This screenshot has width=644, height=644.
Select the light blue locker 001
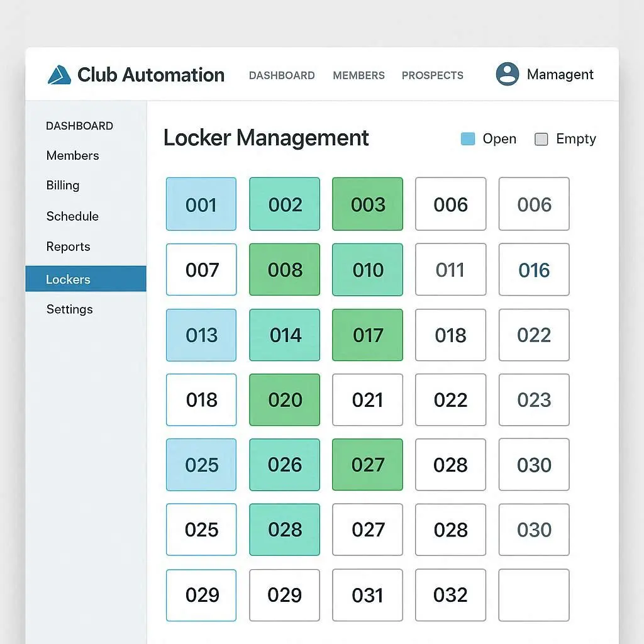pos(201,204)
